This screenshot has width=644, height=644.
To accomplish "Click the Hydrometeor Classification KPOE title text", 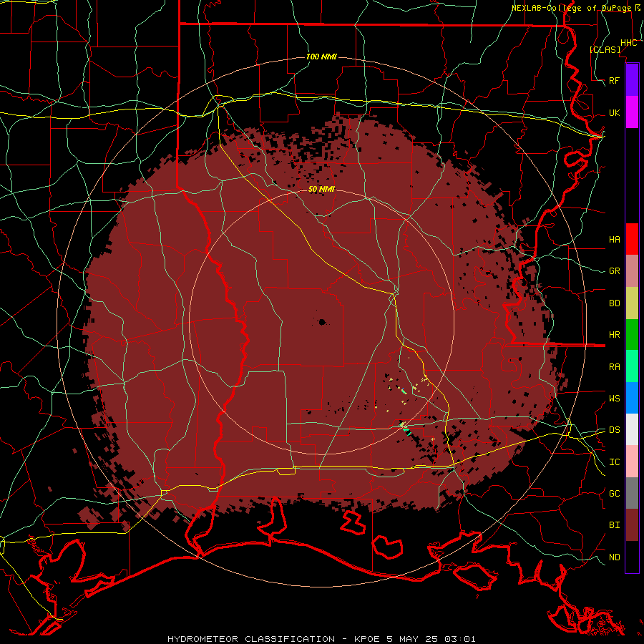I will click(321, 639).
